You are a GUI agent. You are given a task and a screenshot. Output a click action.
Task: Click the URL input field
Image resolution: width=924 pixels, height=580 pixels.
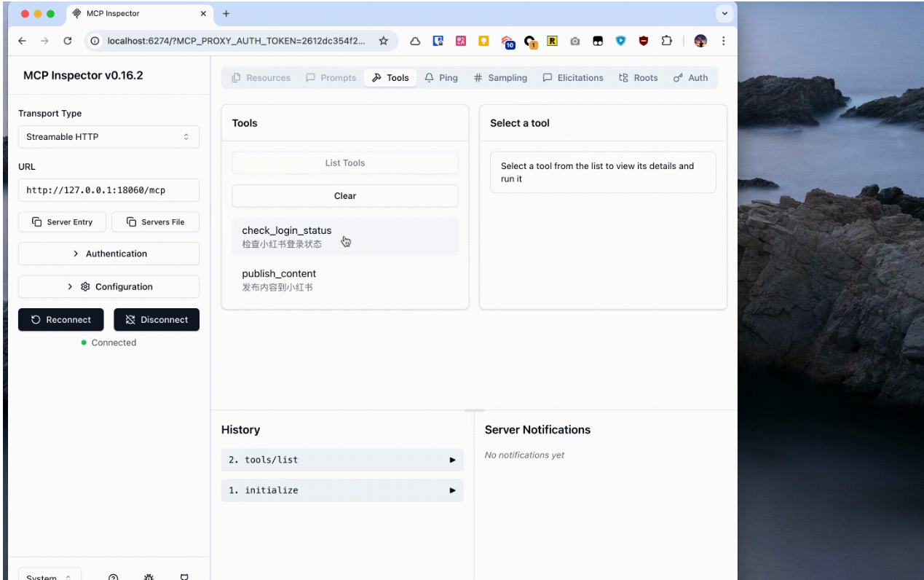108,190
